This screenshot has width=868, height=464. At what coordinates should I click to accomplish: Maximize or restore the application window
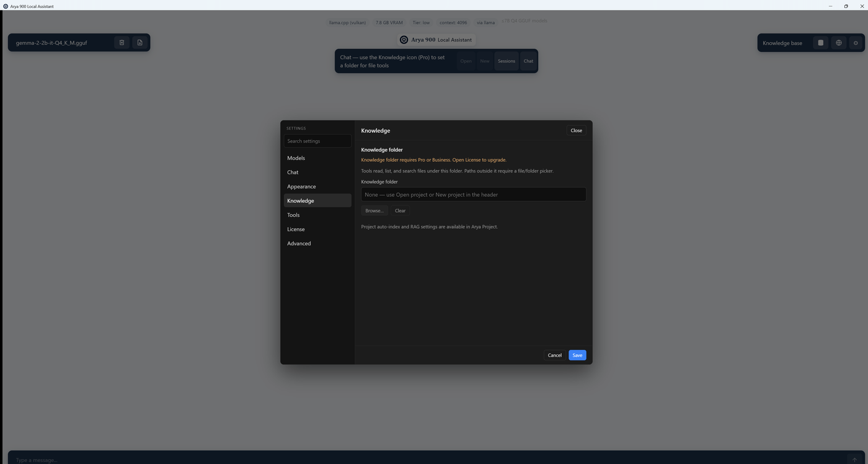(x=846, y=6)
